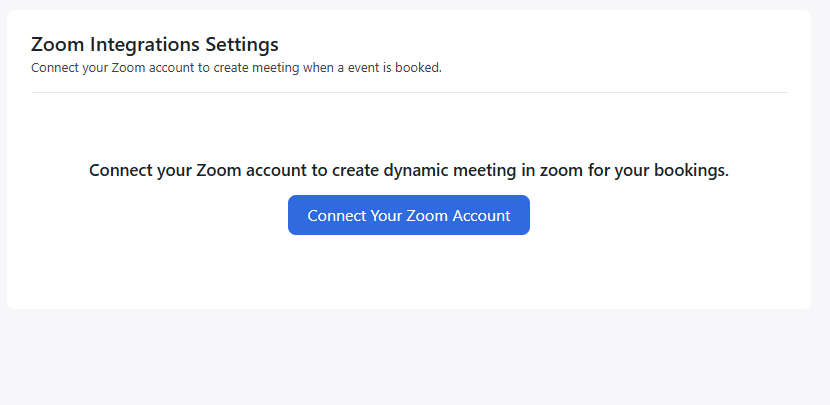Select the word "Settings" in the heading

(x=242, y=44)
